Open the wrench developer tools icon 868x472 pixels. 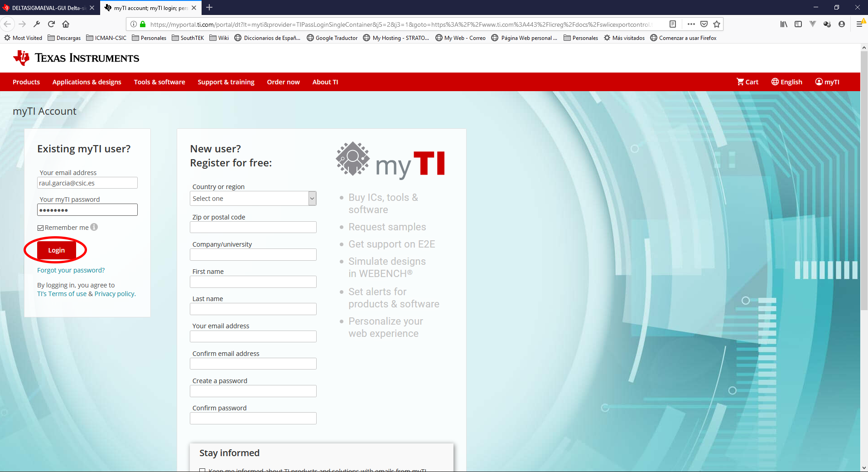(37, 24)
